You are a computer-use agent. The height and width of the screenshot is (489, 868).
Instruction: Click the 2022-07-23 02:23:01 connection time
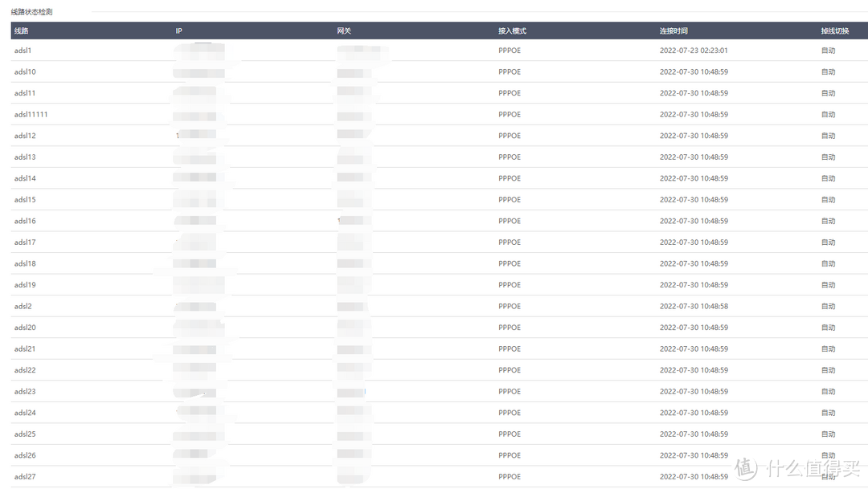pyautogui.click(x=694, y=51)
